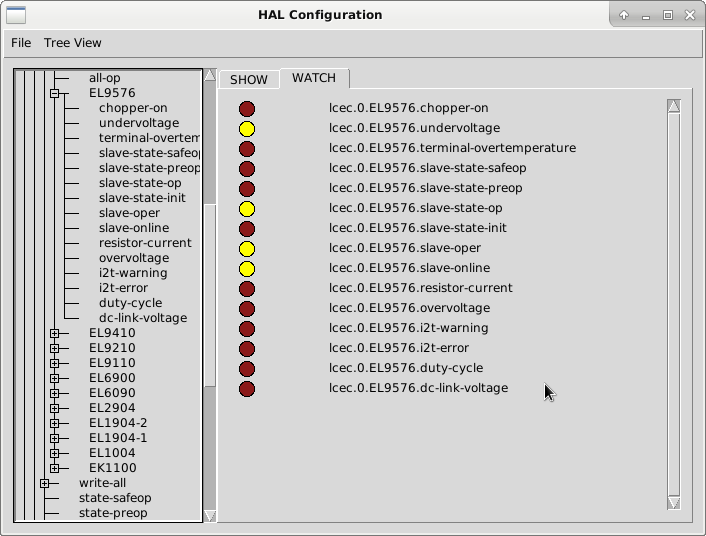Image resolution: width=706 pixels, height=536 pixels.
Task: Select slave-online in the tree
Action: [x=134, y=228]
